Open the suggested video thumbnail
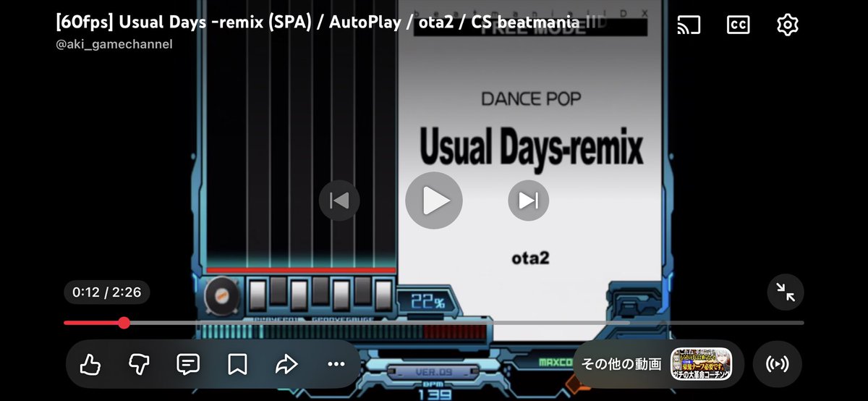 pyautogui.click(x=701, y=365)
